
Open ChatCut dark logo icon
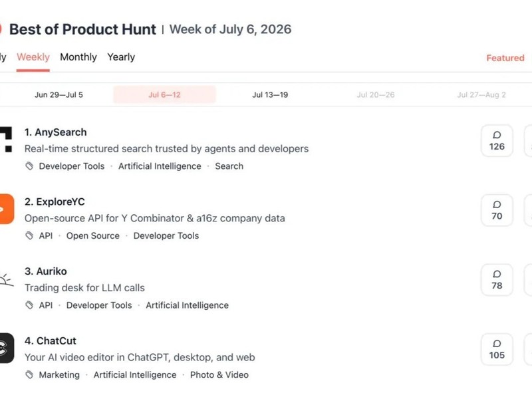click(x=7, y=348)
